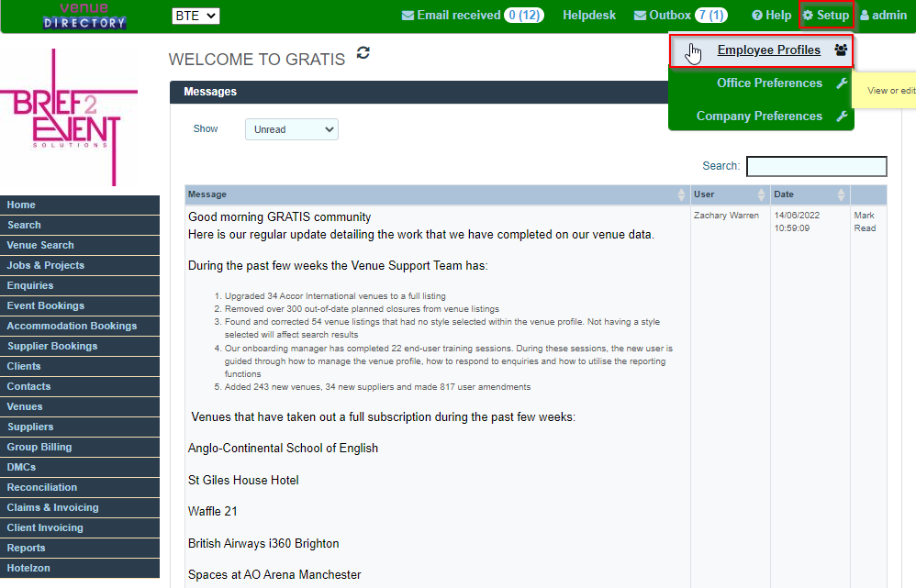Image resolution: width=916 pixels, height=588 pixels.
Task: Open Reports in sidebar
Action: [x=80, y=548]
